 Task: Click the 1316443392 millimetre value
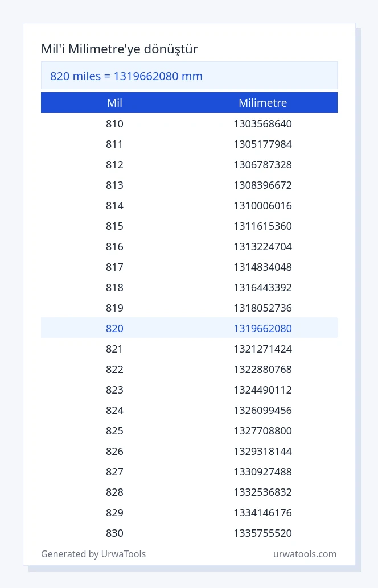[x=263, y=287]
